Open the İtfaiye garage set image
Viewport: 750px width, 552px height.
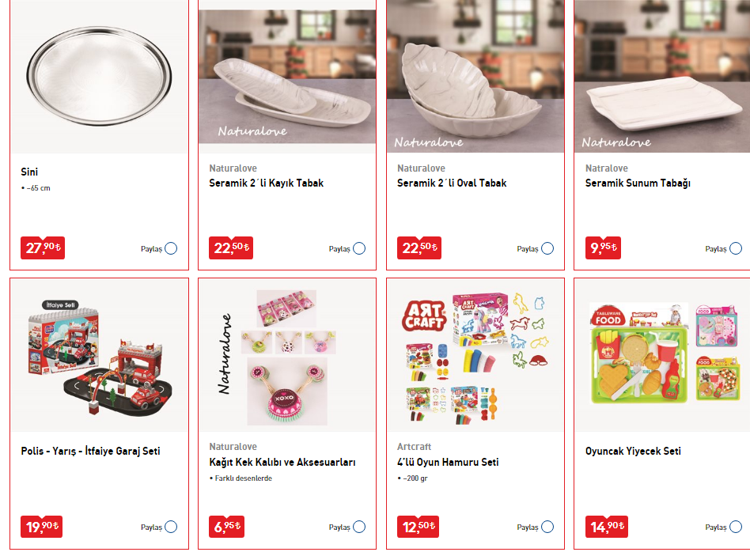coord(99,356)
